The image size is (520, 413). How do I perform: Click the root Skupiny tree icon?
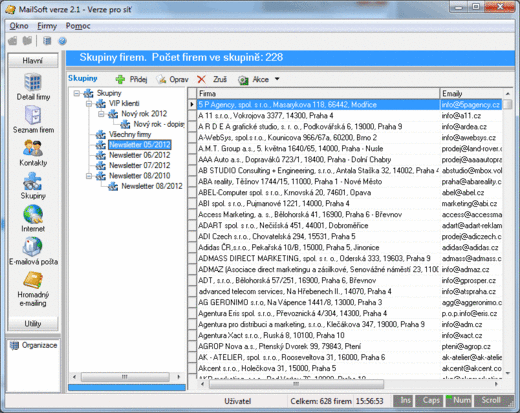pyautogui.click(x=88, y=93)
